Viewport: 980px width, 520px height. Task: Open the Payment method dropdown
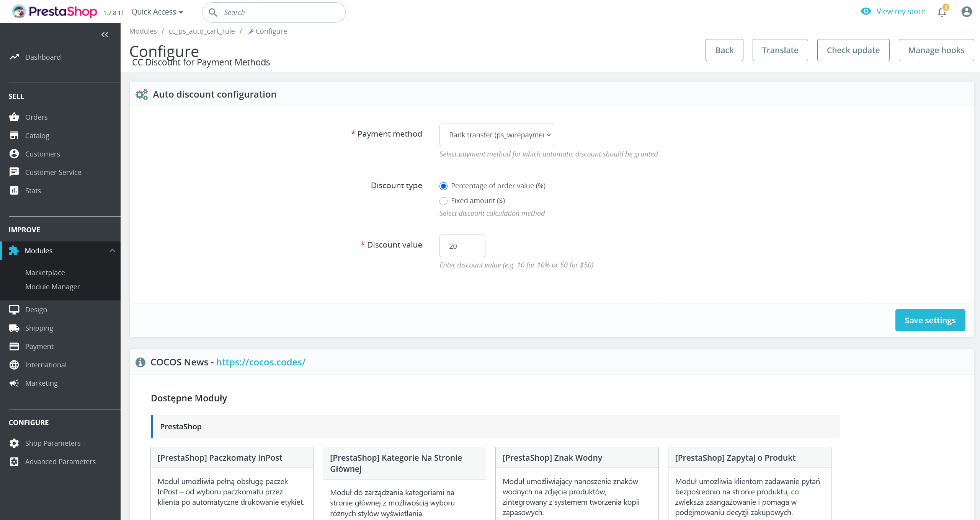coord(497,135)
